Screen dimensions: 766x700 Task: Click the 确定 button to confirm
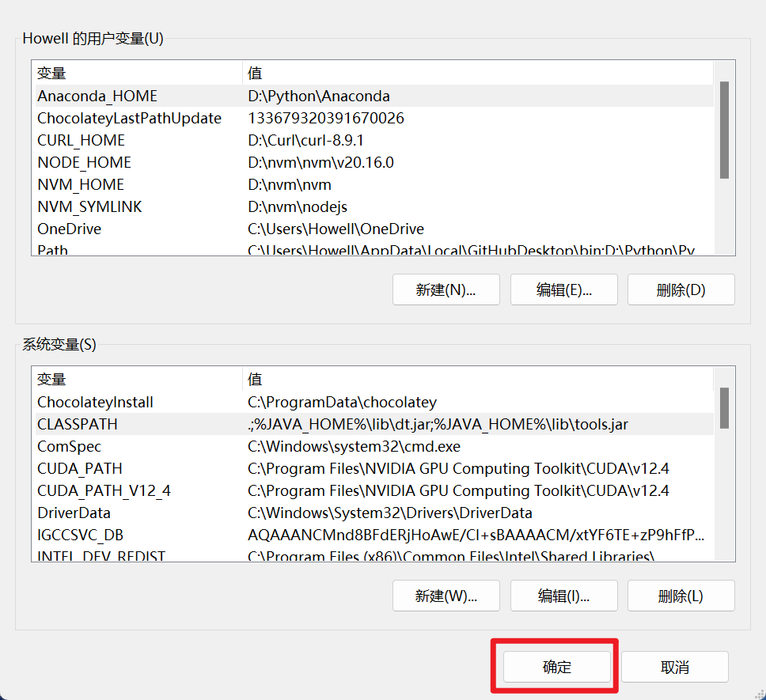pyautogui.click(x=556, y=667)
